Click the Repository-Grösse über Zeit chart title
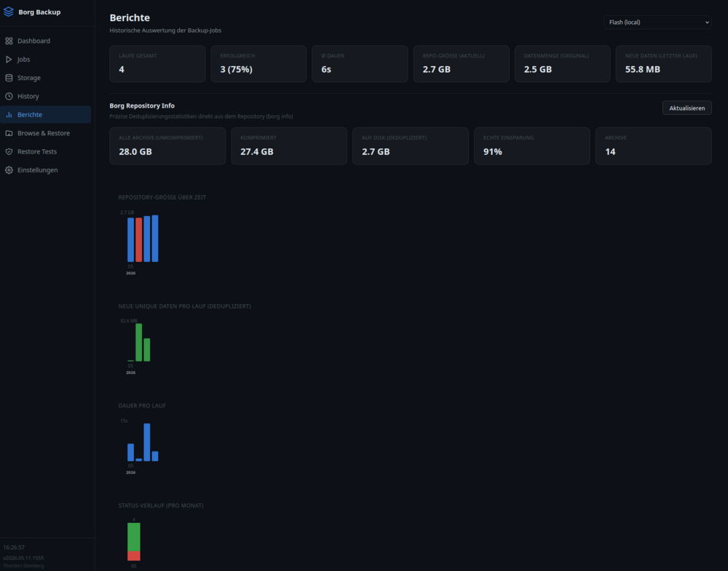Image resolution: width=728 pixels, height=571 pixels. (x=162, y=197)
